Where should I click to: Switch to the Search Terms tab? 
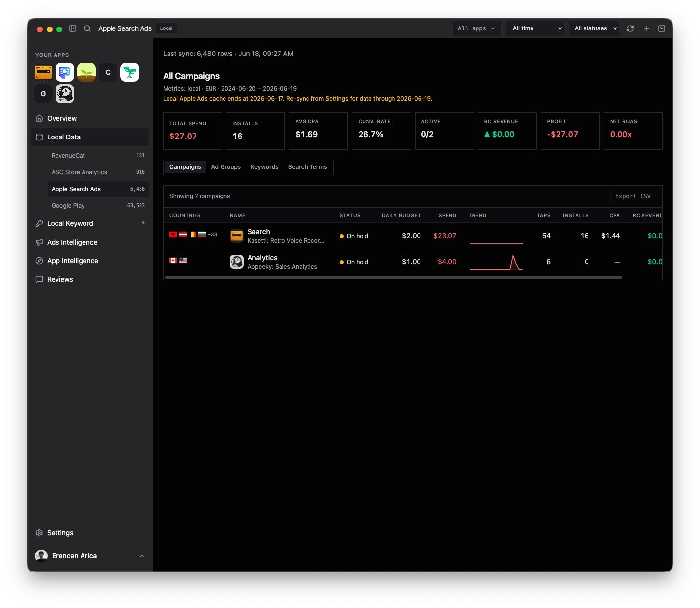tap(308, 167)
